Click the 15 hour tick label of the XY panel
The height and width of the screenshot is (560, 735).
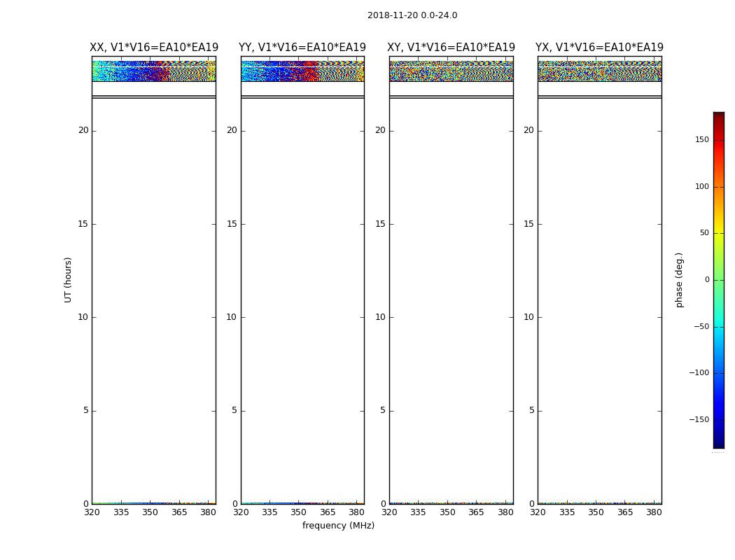pyautogui.click(x=380, y=224)
